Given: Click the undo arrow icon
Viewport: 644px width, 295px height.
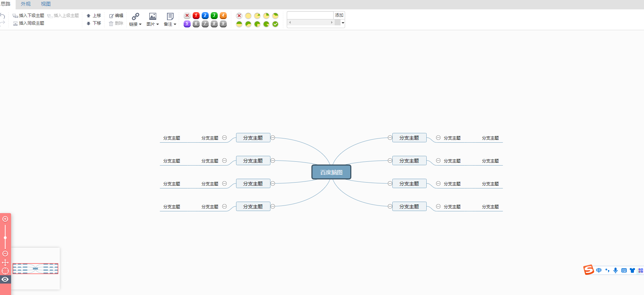Looking at the screenshot, I should pos(2,16).
